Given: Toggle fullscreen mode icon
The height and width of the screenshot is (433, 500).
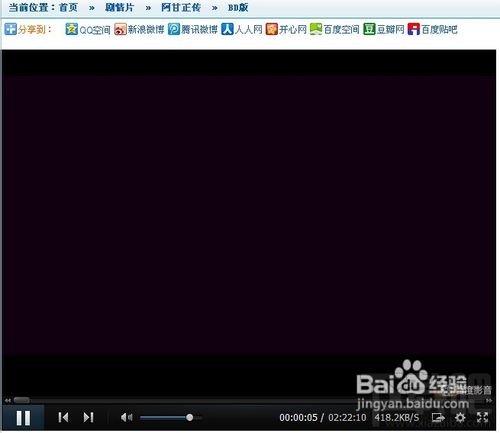Looking at the screenshot, I should pos(482,417).
